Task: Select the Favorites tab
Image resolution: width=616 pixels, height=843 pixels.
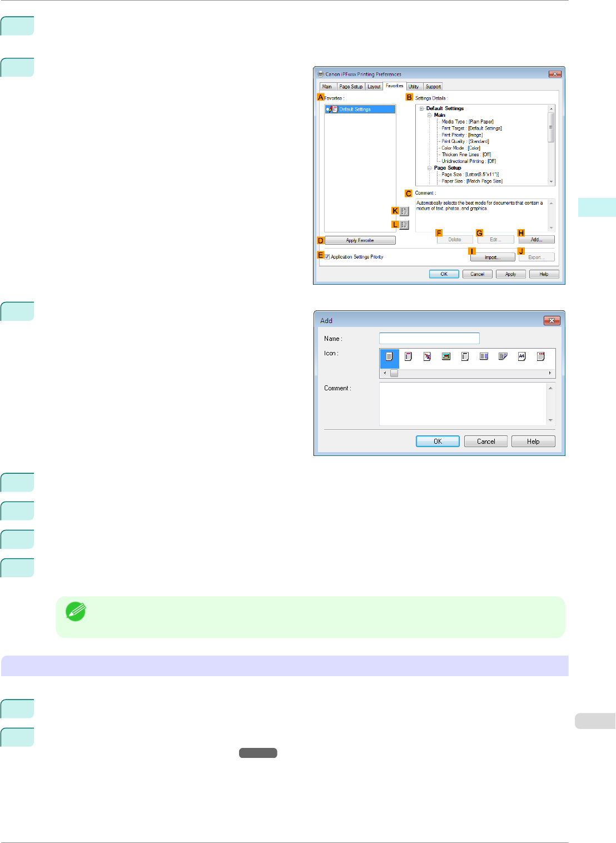Action: pyautogui.click(x=395, y=86)
